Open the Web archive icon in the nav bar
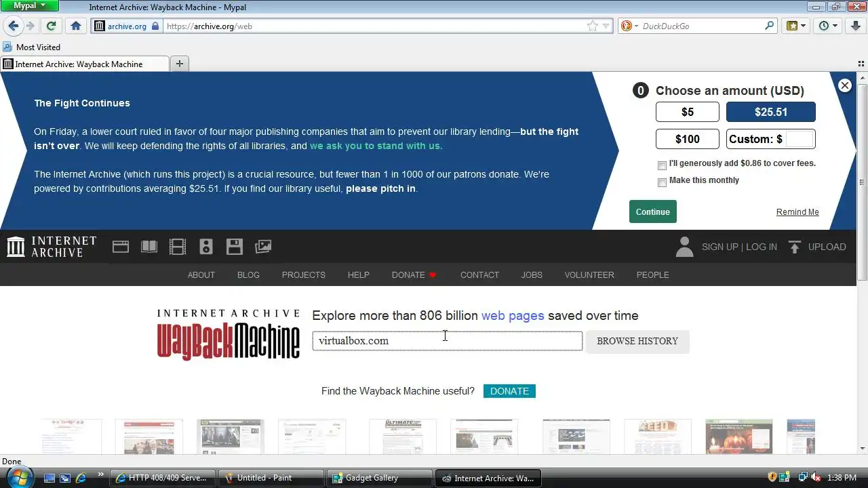The image size is (868, 488). coord(121,247)
